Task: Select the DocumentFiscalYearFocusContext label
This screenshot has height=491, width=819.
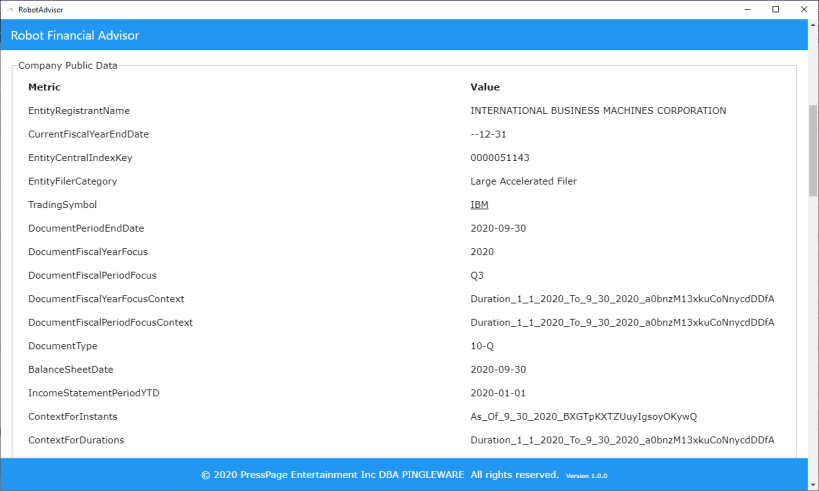Action: [106, 299]
